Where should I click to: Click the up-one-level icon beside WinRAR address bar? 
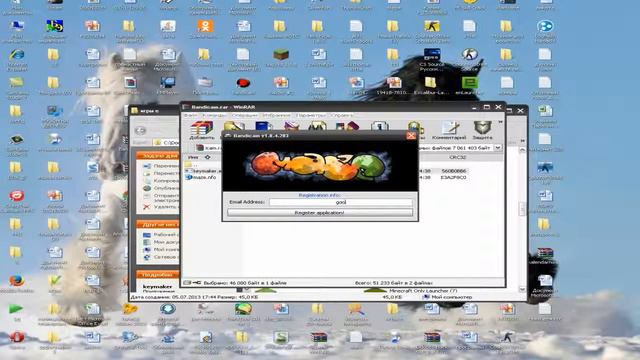pyautogui.click(x=199, y=147)
